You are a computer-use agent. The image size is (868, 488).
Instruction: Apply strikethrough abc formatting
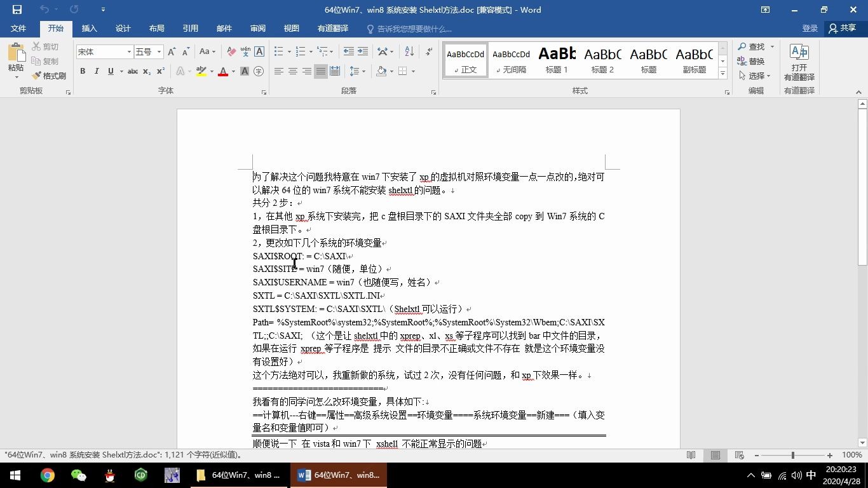pos(133,71)
